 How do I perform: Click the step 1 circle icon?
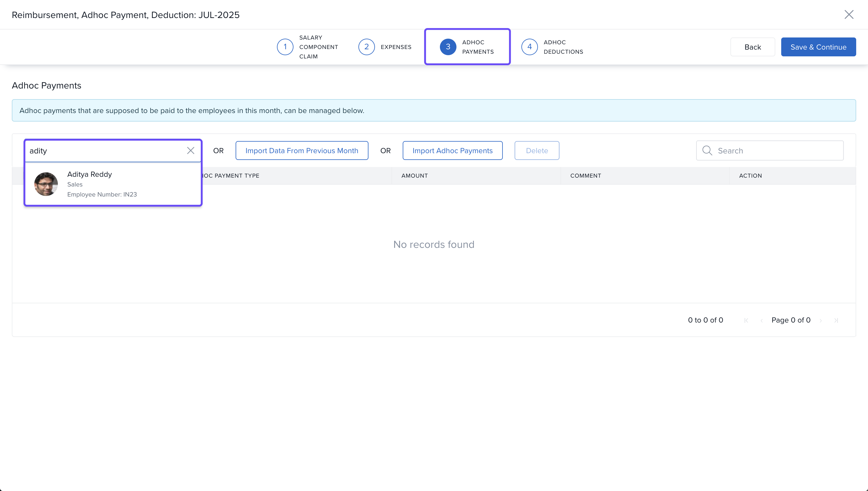point(285,47)
